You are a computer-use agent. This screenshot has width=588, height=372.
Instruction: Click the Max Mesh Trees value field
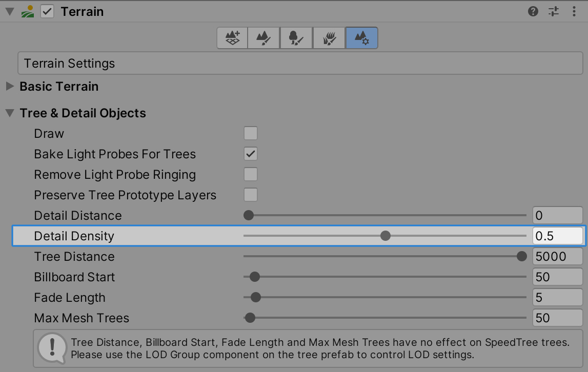tap(557, 318)
